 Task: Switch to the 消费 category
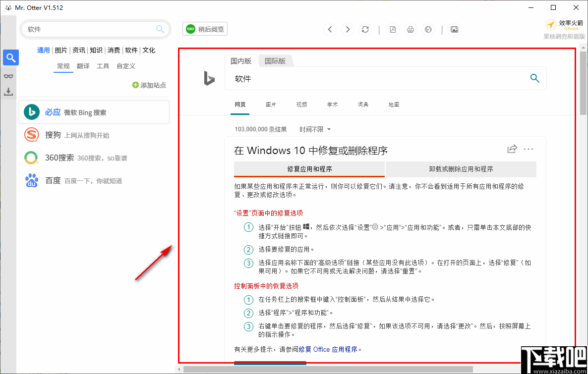pos(114,50)
